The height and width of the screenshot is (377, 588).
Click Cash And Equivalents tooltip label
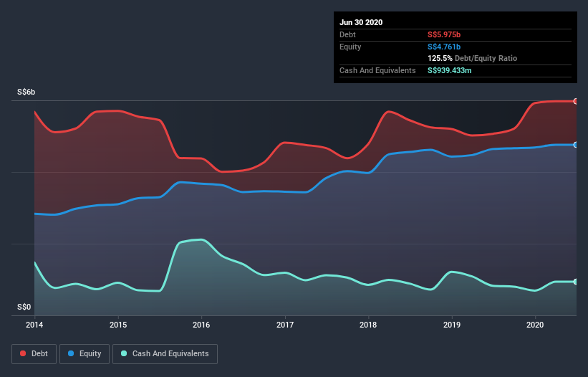[x=377, y=70]
